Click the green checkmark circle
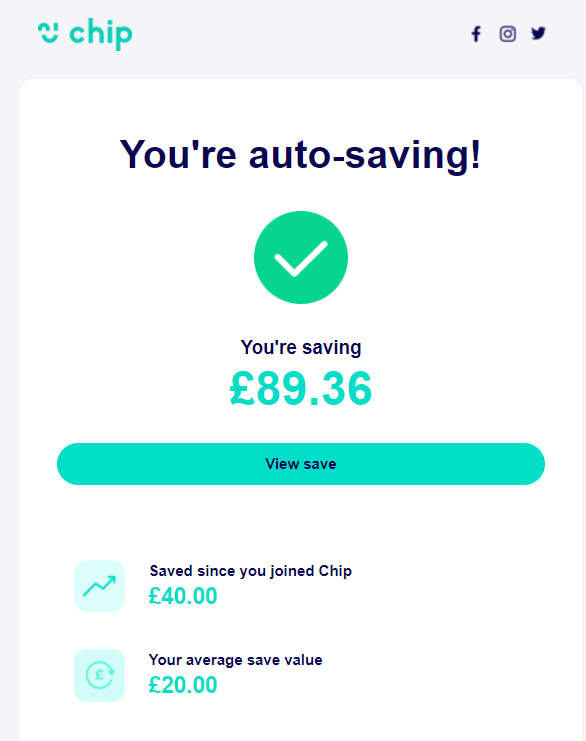 tap(301, 258)
